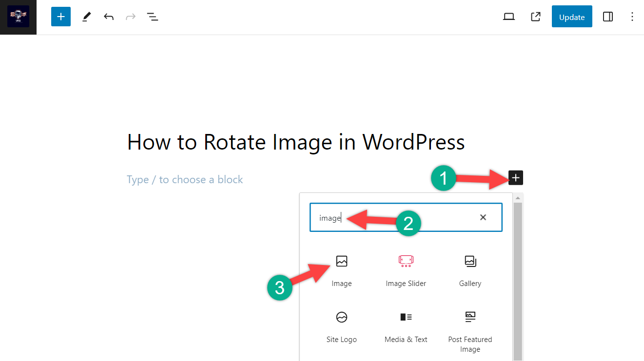Click the 'Type / to choose a block' placeholder
This screenshot has height=361, width=644.
point(185,180)
